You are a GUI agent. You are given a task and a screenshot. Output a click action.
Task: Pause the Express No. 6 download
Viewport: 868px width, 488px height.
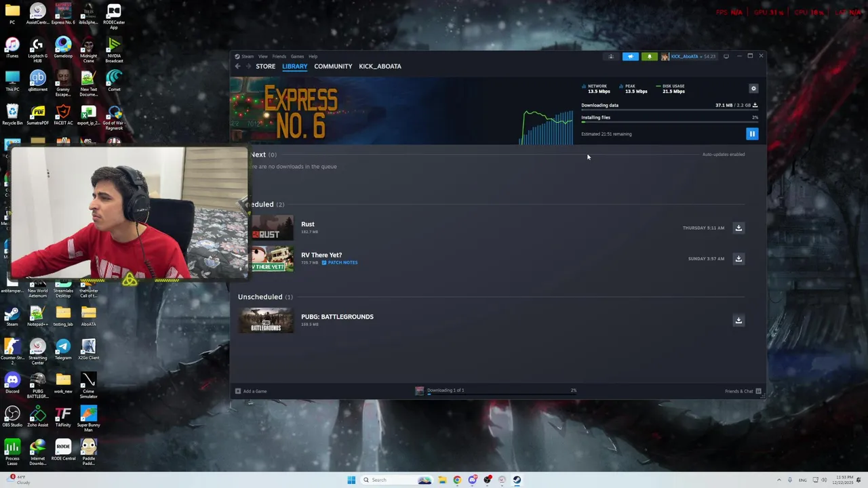tap(752, 134)
